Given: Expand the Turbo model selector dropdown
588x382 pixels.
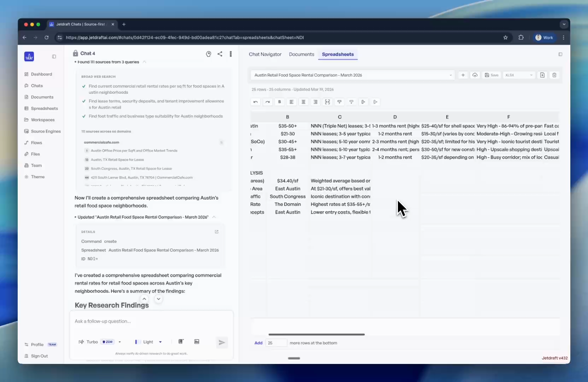Looking at the screenshot, I should point(120,342).
